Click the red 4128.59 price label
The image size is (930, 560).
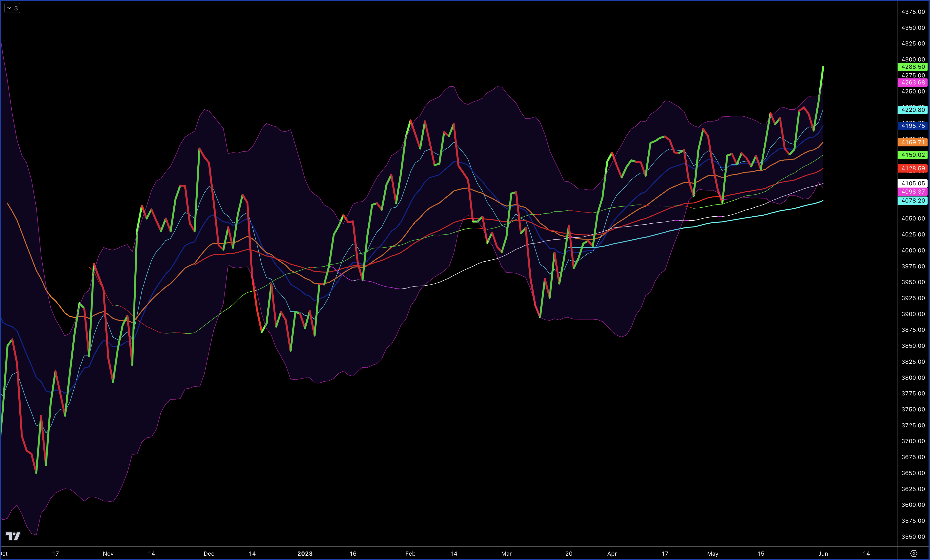pyautogui.click(x=913, y=169)
